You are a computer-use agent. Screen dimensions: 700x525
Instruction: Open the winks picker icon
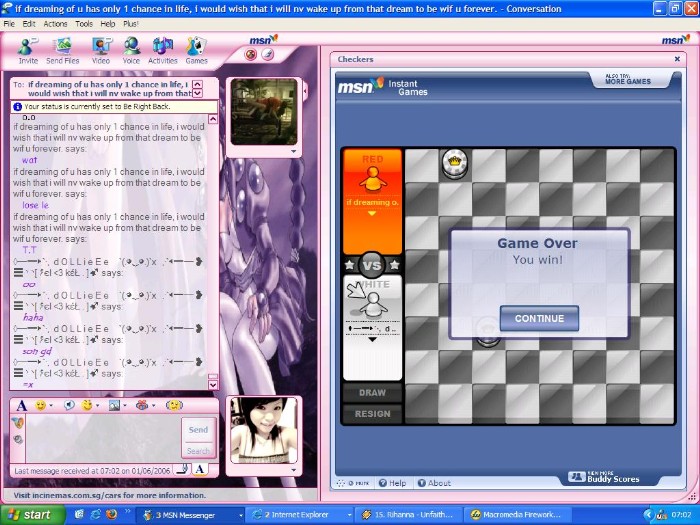(87, 405)
